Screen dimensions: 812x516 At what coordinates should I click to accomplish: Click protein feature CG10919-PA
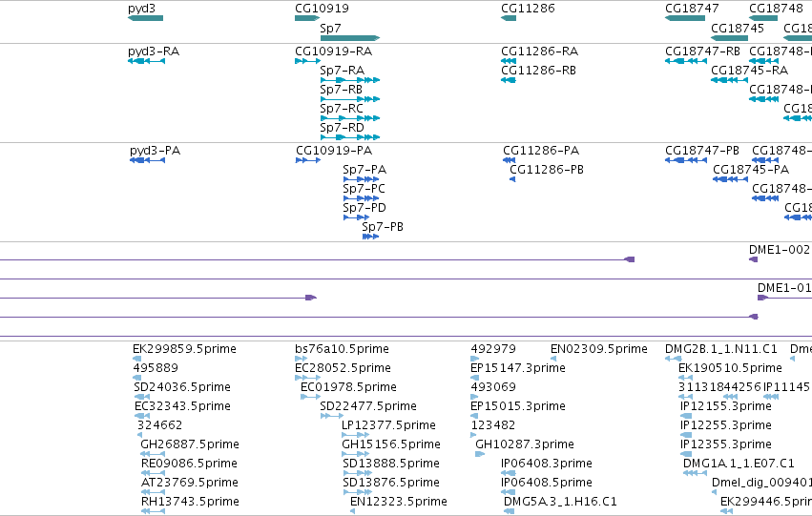(308, 160)
